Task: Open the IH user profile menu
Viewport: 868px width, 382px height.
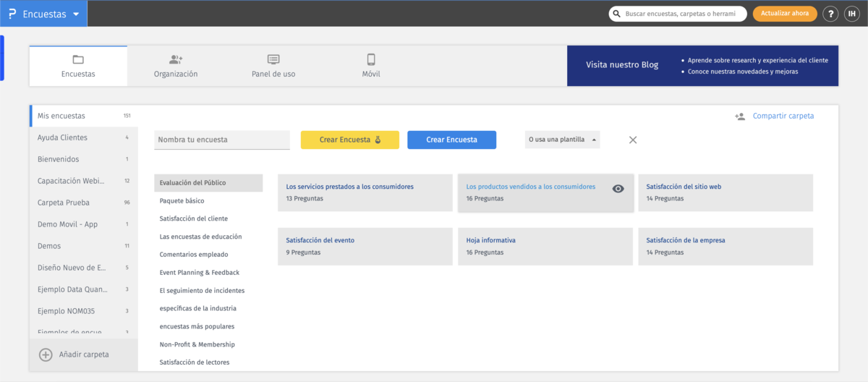Action: click(x=851, y=14)
